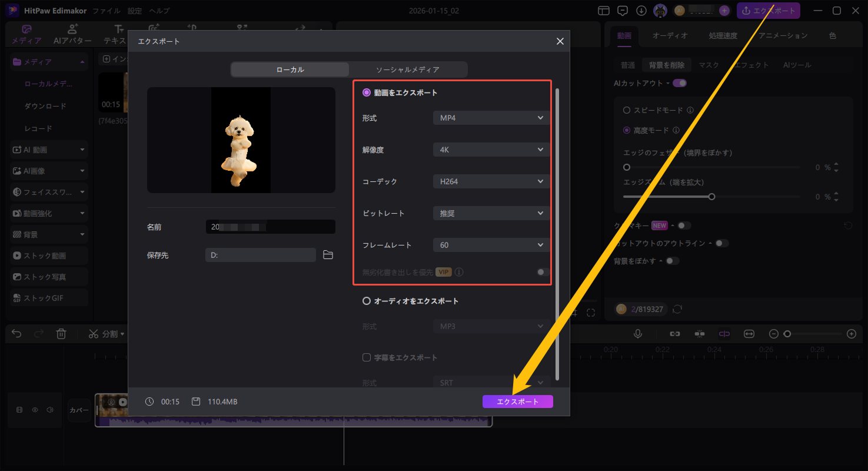Expand the フレームレート 60 dropdown
This screenshot has width=868, height=471.
point(491,245)
